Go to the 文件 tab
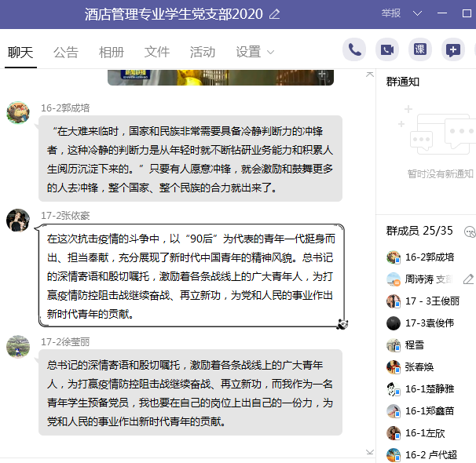The width and height of the screenshot is (476, 463). tap(157, 53)
